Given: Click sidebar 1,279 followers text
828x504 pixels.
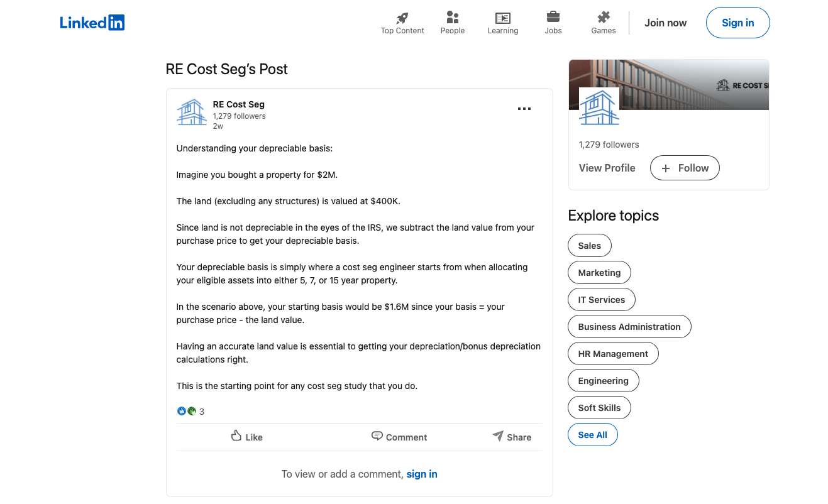Looking at the screenshot, I should point(609,145).
